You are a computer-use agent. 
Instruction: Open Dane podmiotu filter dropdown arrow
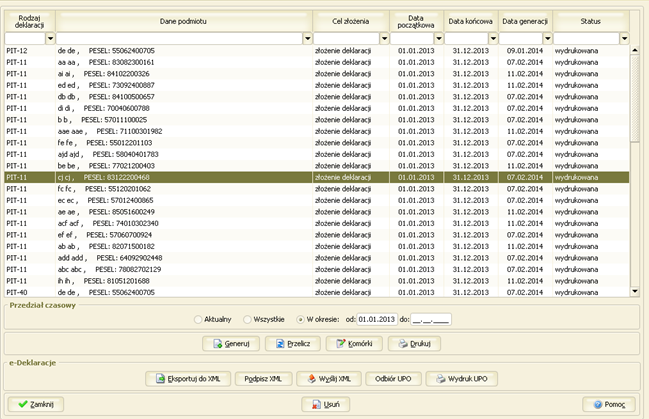[308, 39]
